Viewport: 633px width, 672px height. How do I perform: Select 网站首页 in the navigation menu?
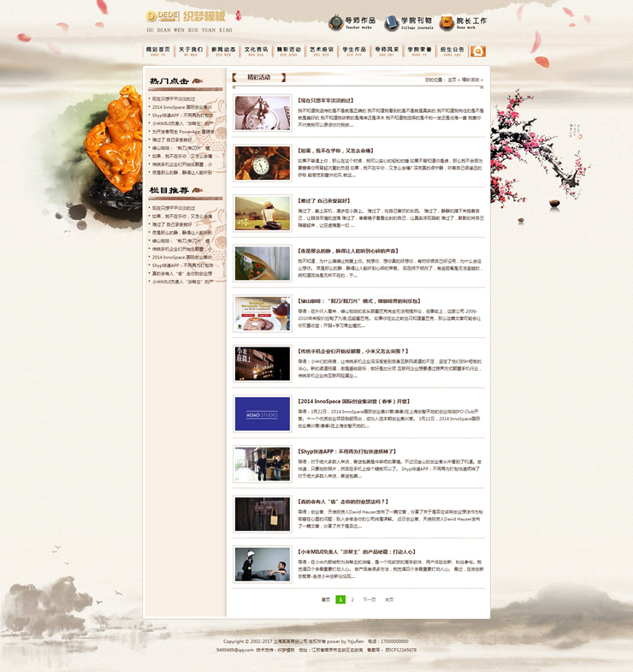(x=158, y=51)
